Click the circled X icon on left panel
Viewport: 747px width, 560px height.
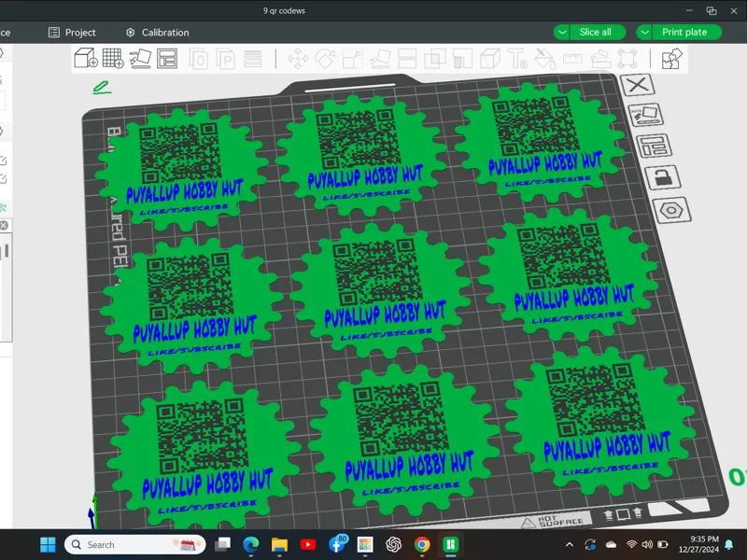pyautogui.click(x=4, y=225)
